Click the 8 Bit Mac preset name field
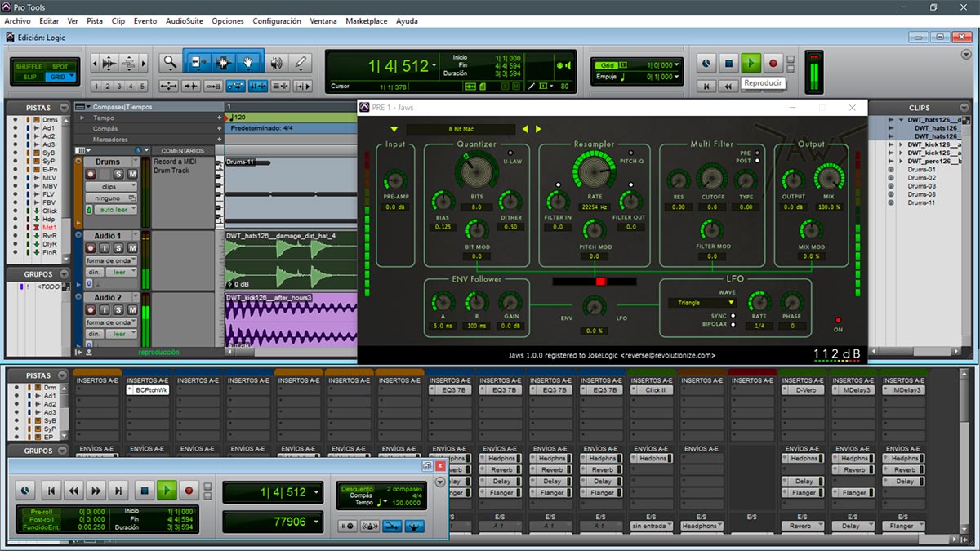 click(461, 129)
